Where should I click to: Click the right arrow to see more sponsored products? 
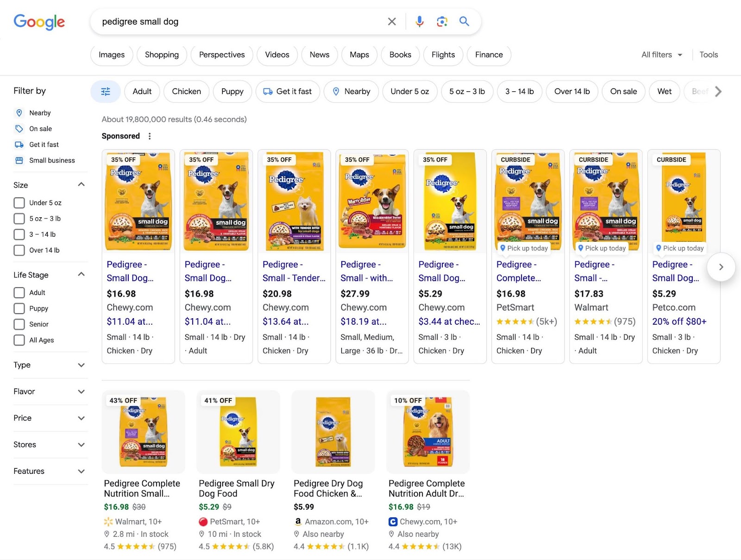pyautogui.click(x=721, y=267)
